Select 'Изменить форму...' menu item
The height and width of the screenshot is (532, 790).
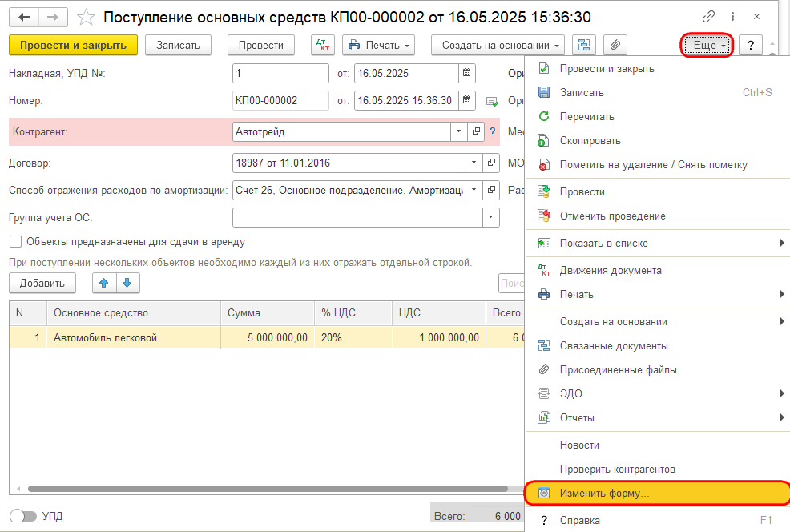(x=657, y=494)
